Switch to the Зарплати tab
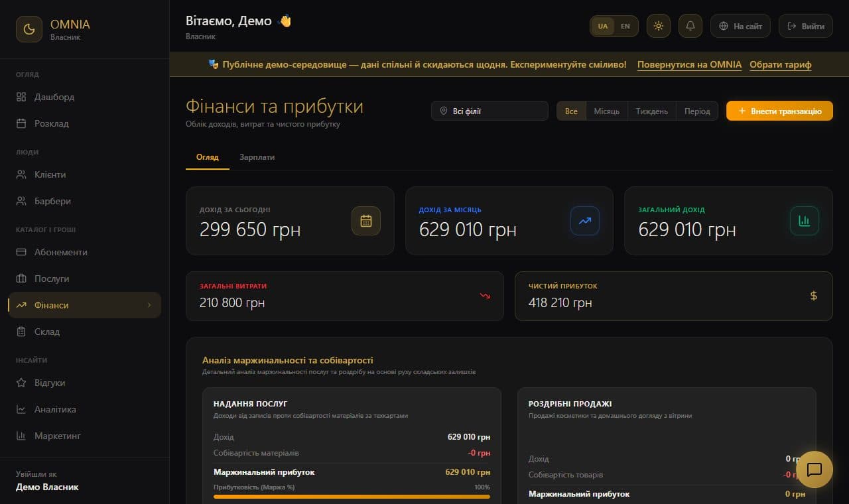Image resolution: width=849 pixels, height=504 pixels. (257, 157)
